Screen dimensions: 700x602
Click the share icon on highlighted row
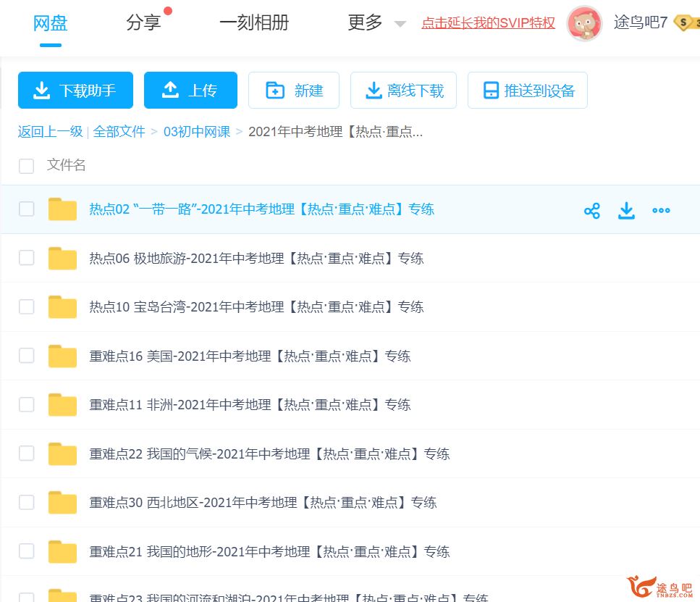591,211
